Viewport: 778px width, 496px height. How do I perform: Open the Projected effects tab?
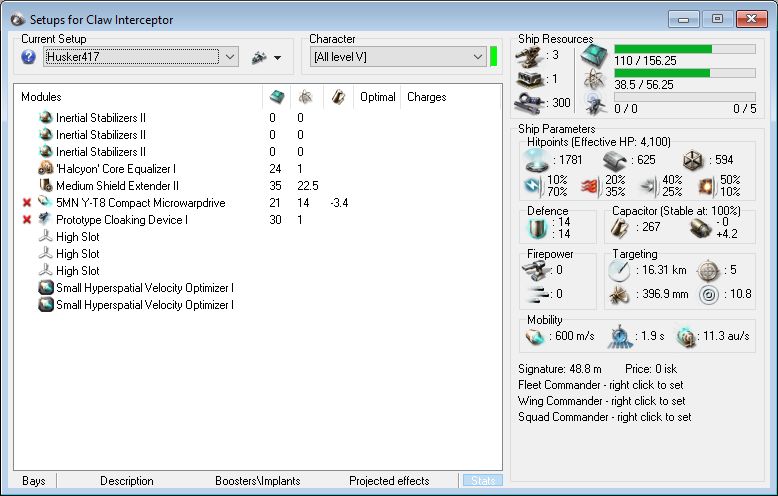tap(389, 481)
